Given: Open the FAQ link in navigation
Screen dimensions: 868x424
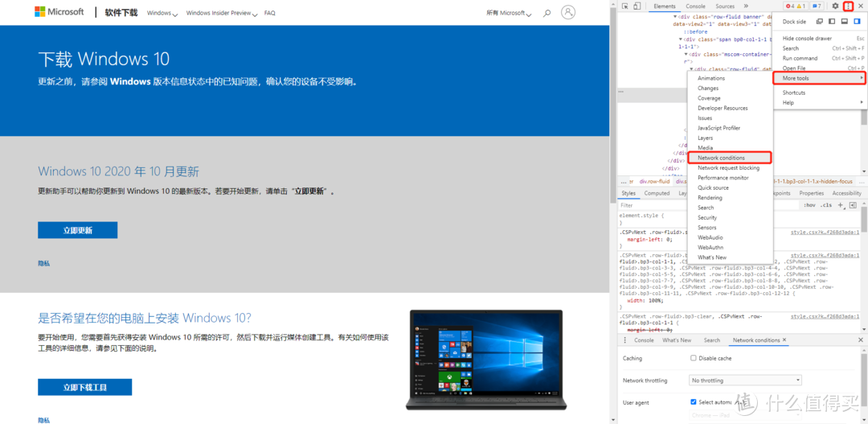Looking at the screenshot, I should [269, 13].
